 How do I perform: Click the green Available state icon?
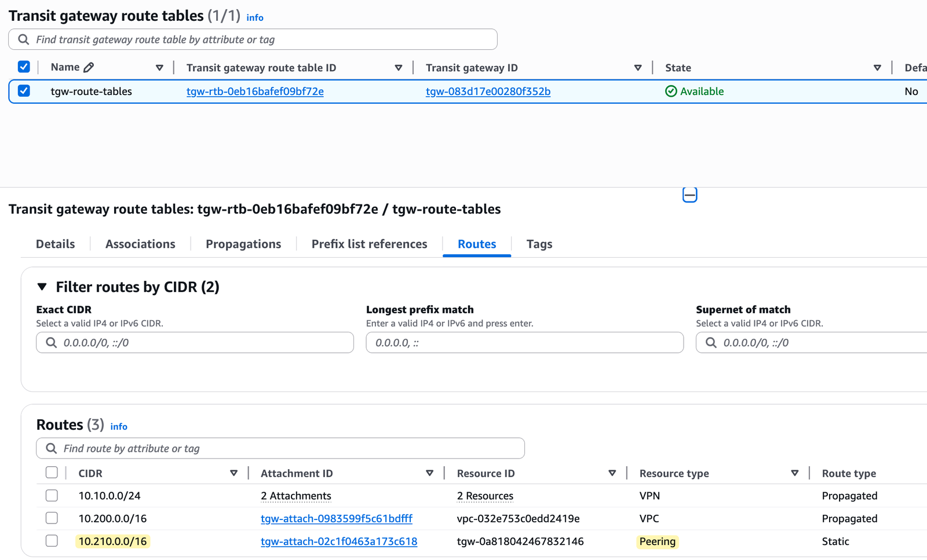click(x=671, y=91)
